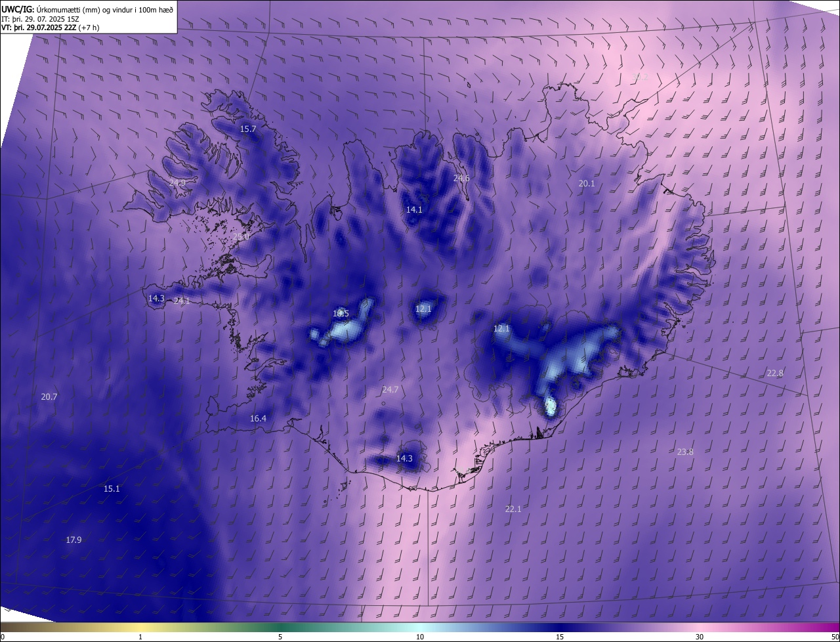840x642 pixels.
Task: Click the 24.7 value in the south
Action: pos(390,390)
